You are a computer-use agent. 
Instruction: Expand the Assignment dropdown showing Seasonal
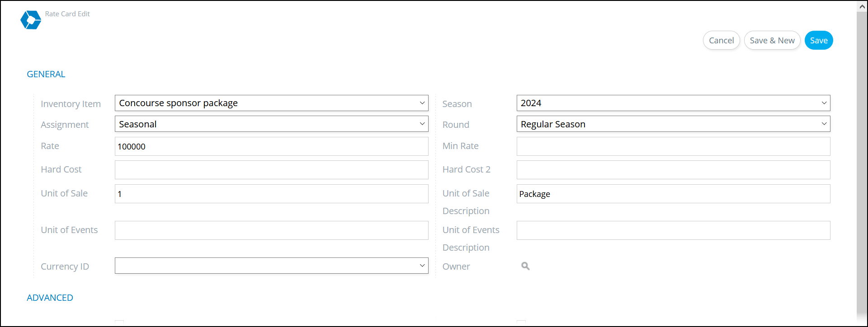point(271,124)
